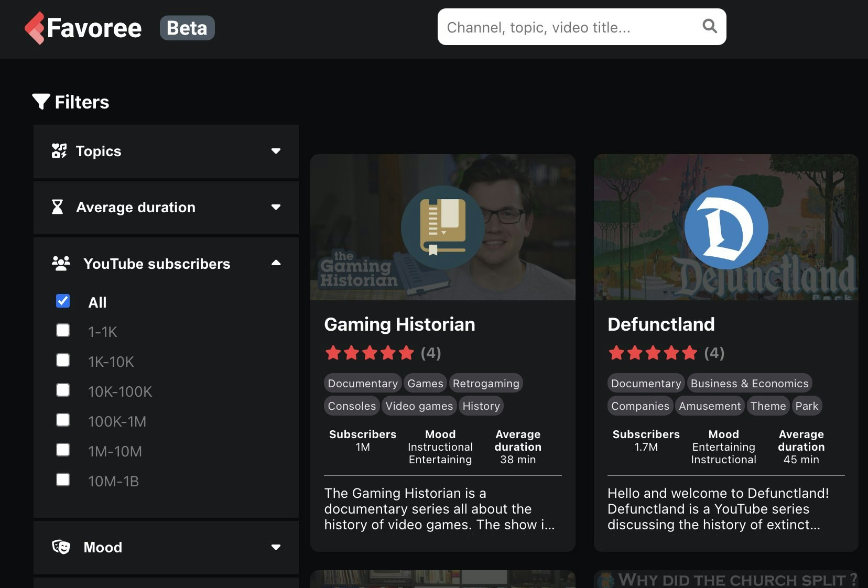Expand the Average duration filter arrow

(276, 207)
